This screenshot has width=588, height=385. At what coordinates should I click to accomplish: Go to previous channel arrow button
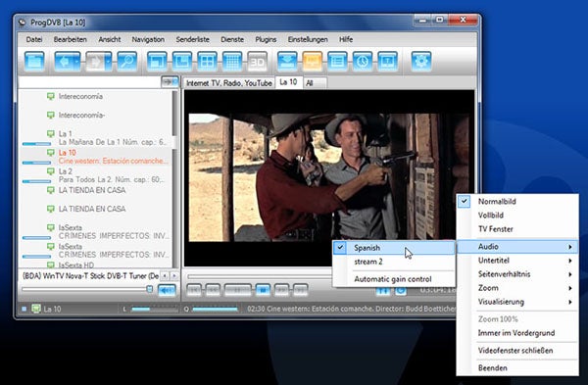pyautogui.click(x=67, y=61)
